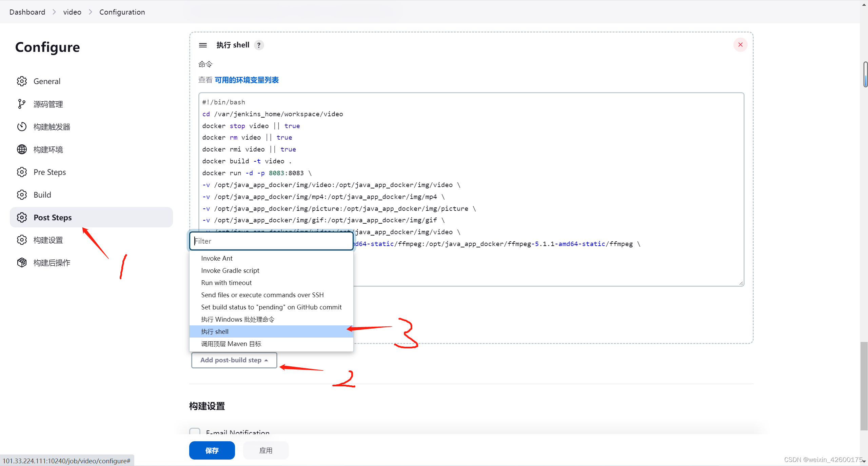Click the 源码管理 branch icon
Screen dimensions: 868x466
[22, 104]
